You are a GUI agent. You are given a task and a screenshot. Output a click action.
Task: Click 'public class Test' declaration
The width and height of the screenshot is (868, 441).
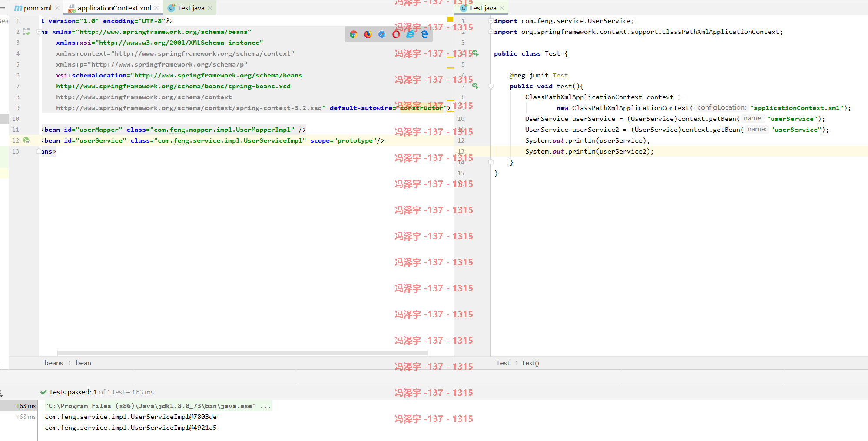point(527,53)
